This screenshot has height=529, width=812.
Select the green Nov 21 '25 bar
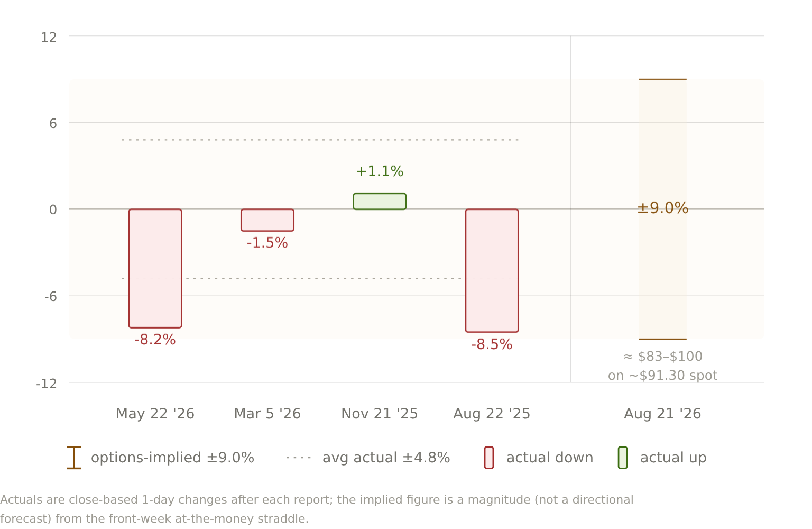tap(380, 202)
